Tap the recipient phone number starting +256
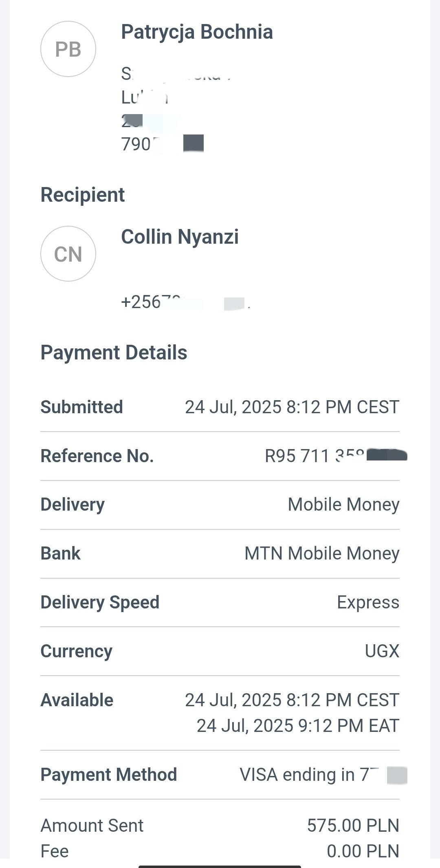 coord(185,302)
